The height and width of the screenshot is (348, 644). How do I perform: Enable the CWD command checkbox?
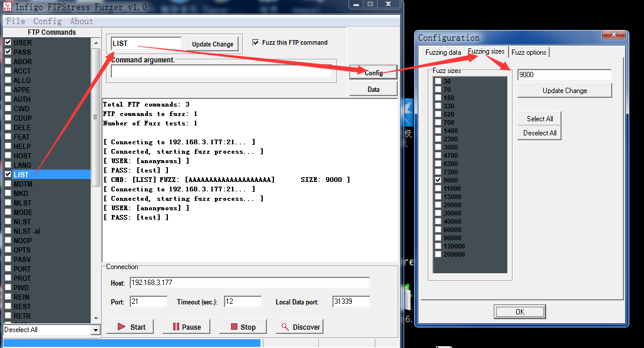click(8, 108)
